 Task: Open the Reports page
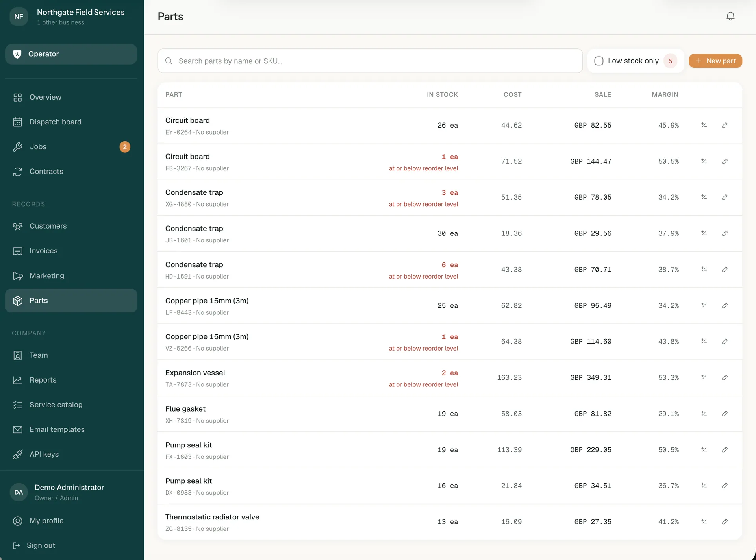[71, 380]
